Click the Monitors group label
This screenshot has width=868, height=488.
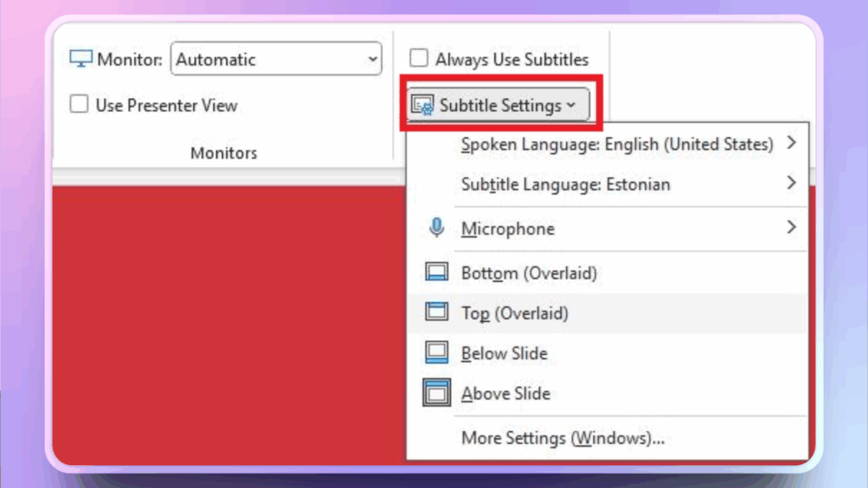tap(223, 153)
